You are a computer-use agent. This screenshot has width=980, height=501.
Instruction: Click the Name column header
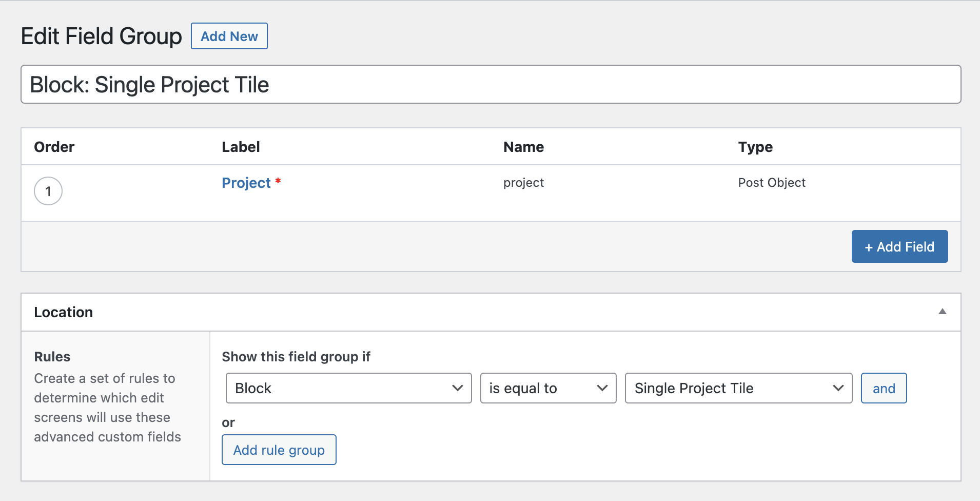pyautogui.click(x=523, y=147)
